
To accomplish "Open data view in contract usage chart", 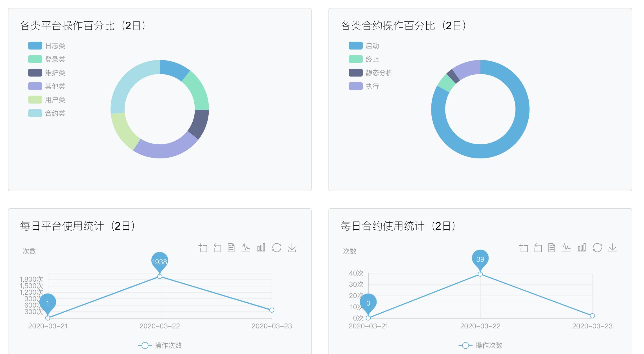I will tap(552, 248).
